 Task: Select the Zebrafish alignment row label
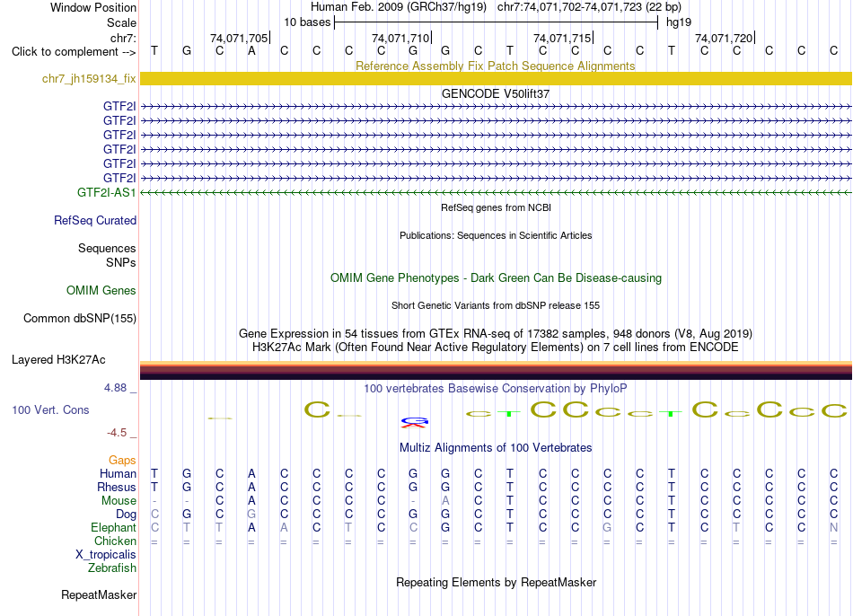[x=112, y=568]
